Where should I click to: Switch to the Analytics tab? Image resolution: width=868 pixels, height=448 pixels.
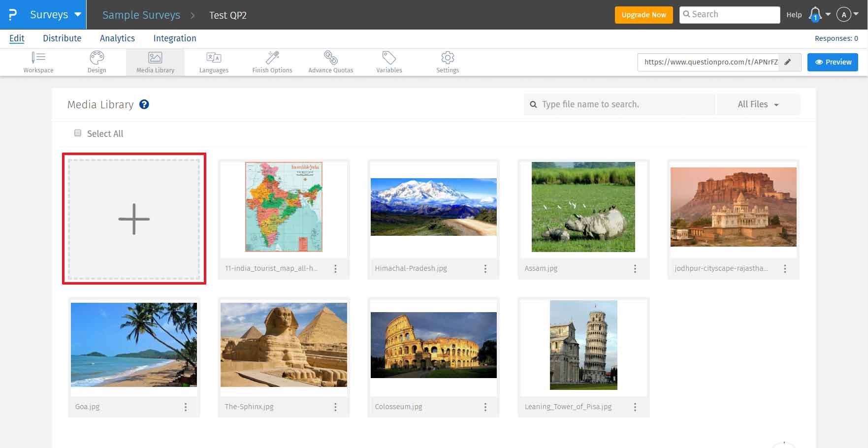point(117,38)
